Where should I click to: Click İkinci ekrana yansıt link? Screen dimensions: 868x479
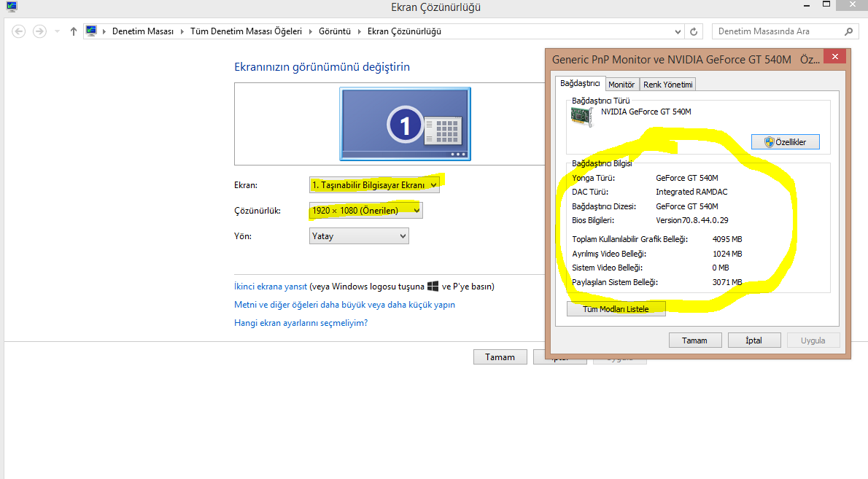[270, 287]
